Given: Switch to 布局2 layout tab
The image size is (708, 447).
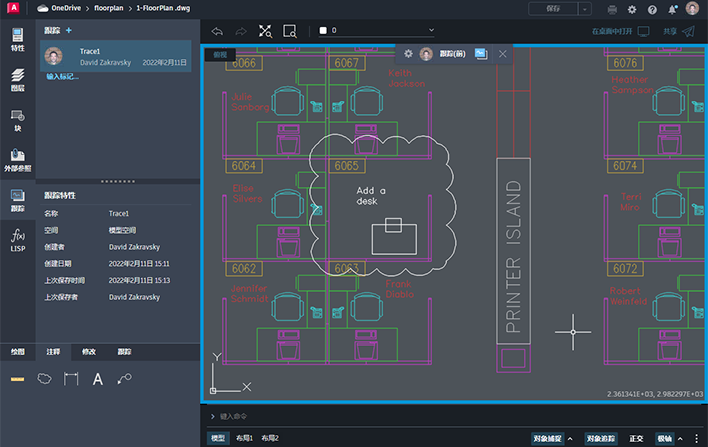Looking at the screenshot, I should 270,438.
